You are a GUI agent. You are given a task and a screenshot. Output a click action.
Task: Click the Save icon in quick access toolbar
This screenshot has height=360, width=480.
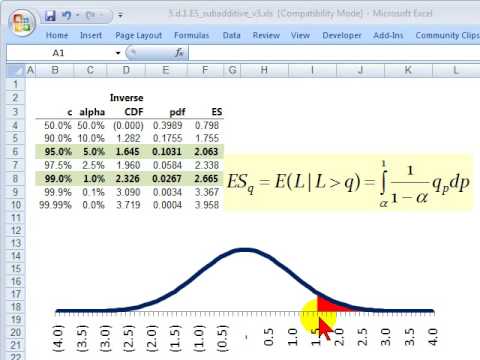(x=50, y=15)
